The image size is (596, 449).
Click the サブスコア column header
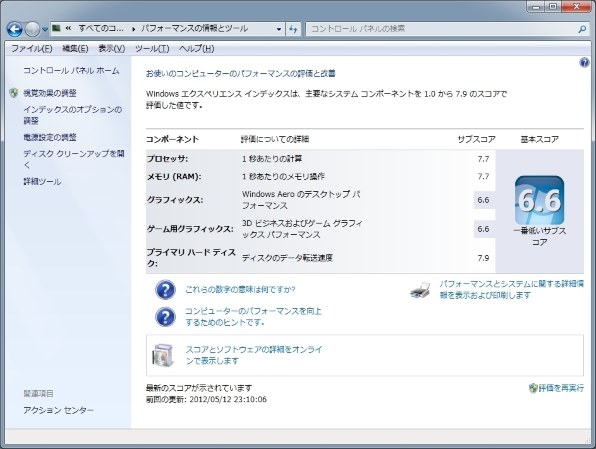(x=476, y=140)
